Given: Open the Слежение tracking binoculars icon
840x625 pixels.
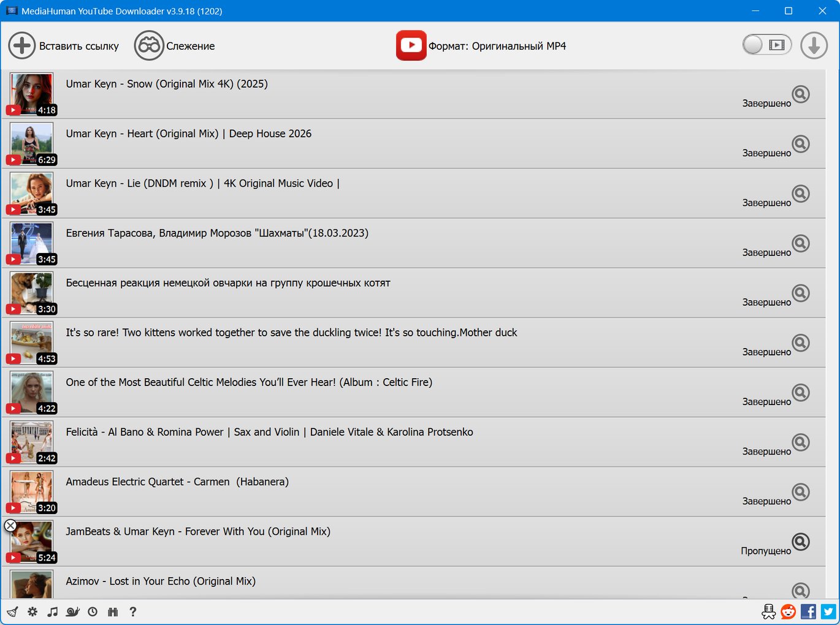Looking at the screenshot, I should [x=149, y=46].
